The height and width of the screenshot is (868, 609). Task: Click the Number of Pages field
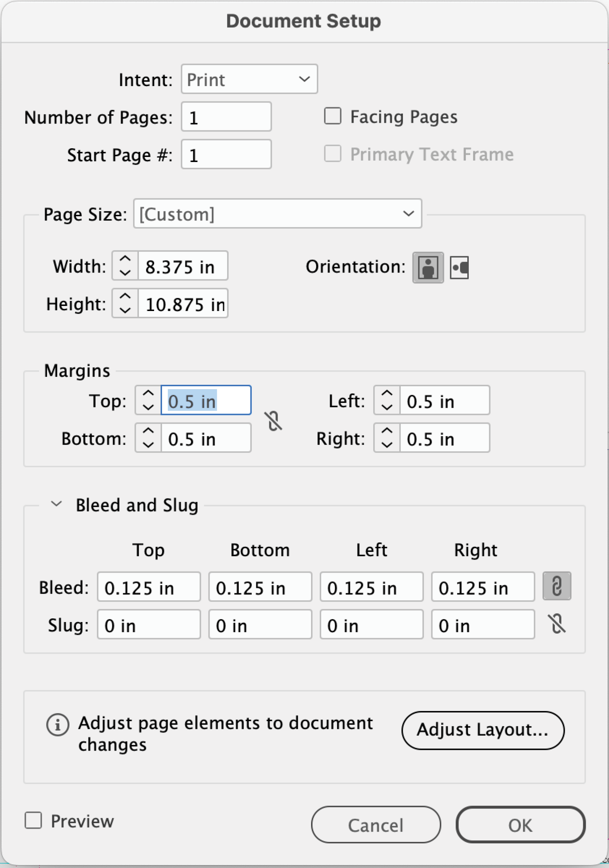(226, 117)
